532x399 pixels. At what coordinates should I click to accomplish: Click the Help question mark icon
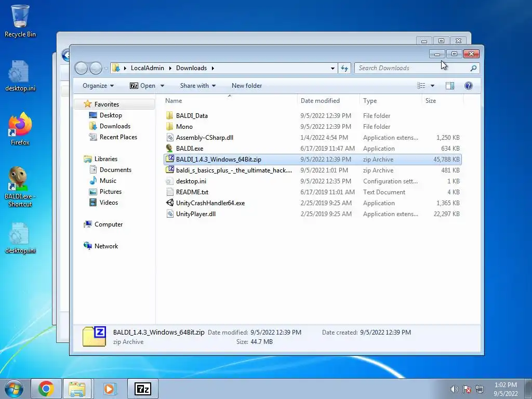[x=469, y=86]
